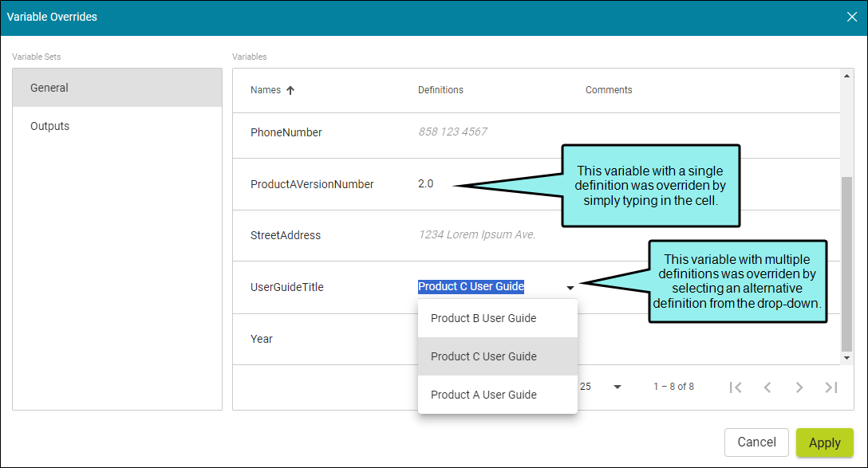Click the Year variable name
868x468 pixels.
click(262, 339)
